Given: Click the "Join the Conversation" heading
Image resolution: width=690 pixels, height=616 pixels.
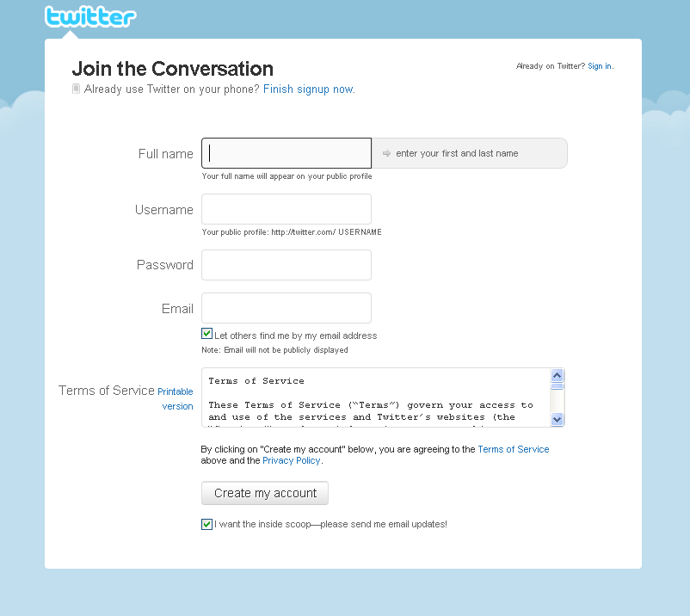Looking at the screenshot, I should pyautogui.click(x=172, y=69).
